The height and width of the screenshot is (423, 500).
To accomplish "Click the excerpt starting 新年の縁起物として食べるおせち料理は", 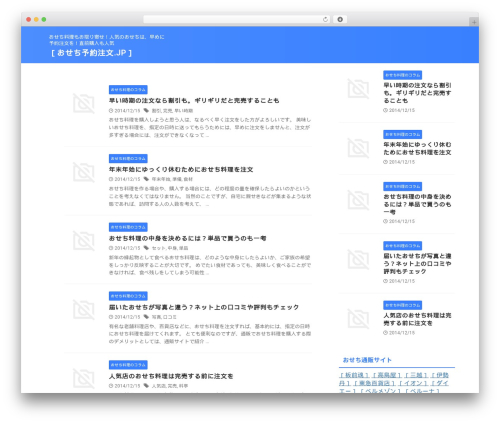I will coord(210,265).
